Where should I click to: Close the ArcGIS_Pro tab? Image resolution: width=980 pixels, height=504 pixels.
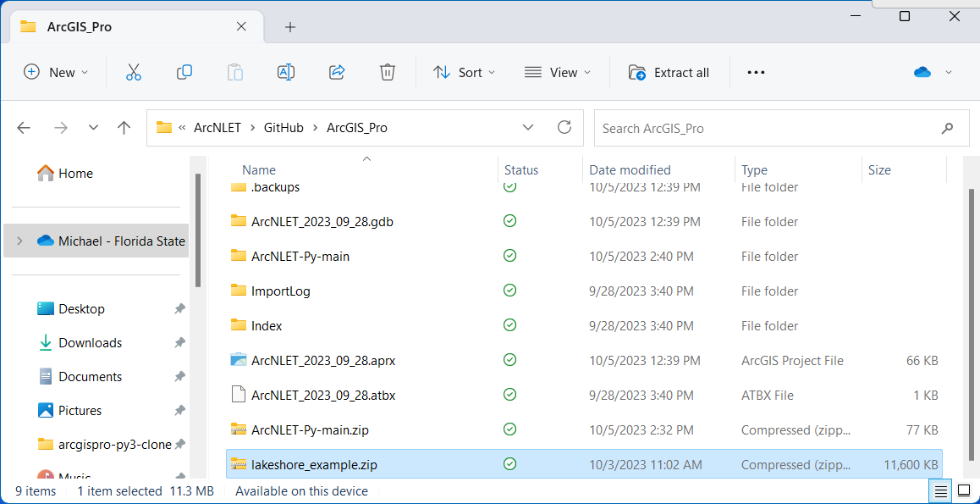tap(241, 27)
